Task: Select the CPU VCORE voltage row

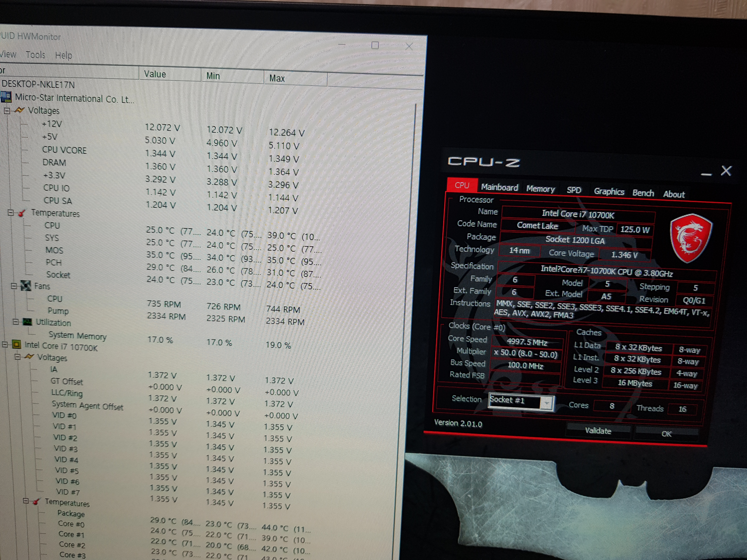Action: [x=64, y=150]
